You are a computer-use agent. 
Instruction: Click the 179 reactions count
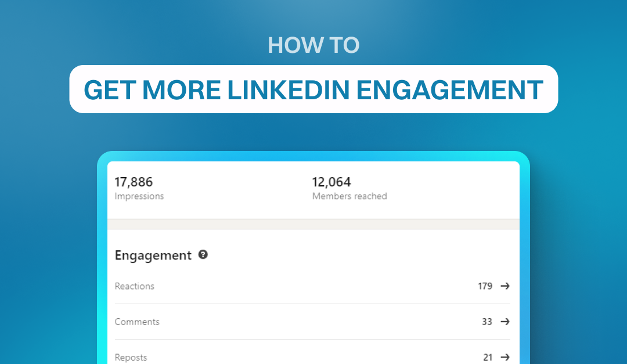tap(485, 286)
